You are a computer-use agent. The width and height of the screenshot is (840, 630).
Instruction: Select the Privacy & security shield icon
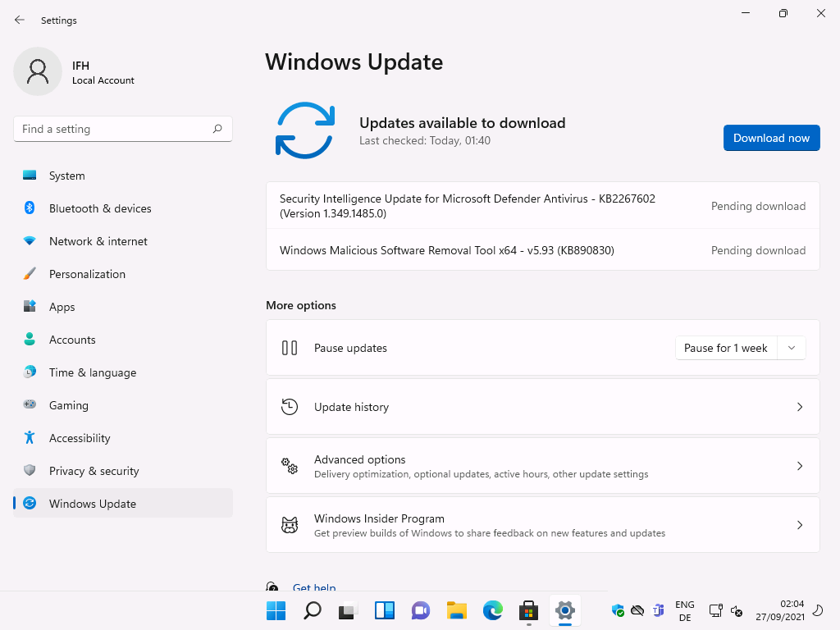pyautogui.click(x=30, y=470)
